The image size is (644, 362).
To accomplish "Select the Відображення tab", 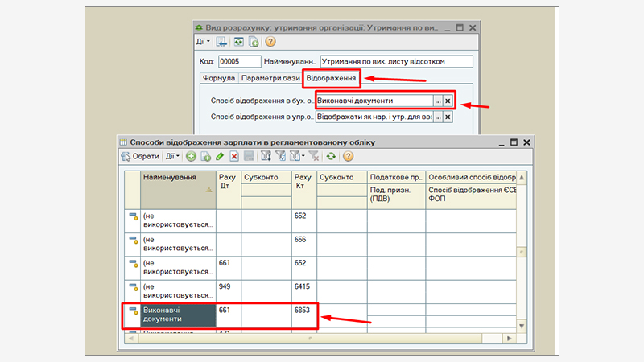I will coord(331,79).
